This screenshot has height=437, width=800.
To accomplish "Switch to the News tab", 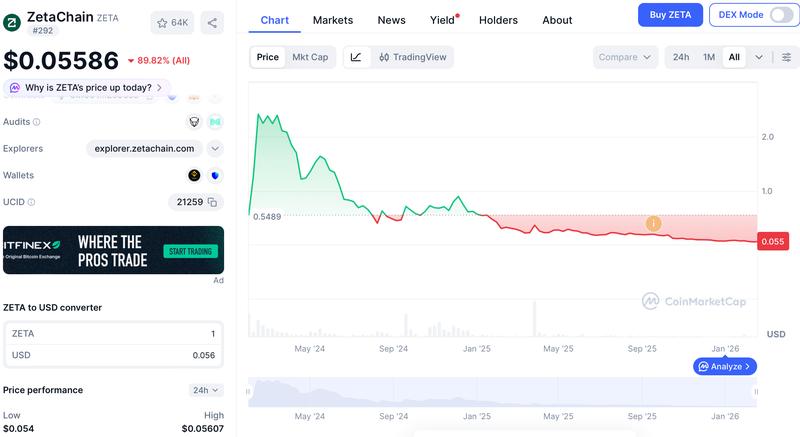I will point(391,20).
